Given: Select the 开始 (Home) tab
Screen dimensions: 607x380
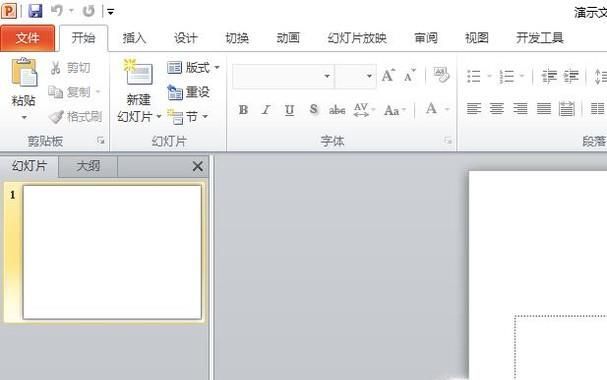Looking at the screenshot, I should pos(83,38).
